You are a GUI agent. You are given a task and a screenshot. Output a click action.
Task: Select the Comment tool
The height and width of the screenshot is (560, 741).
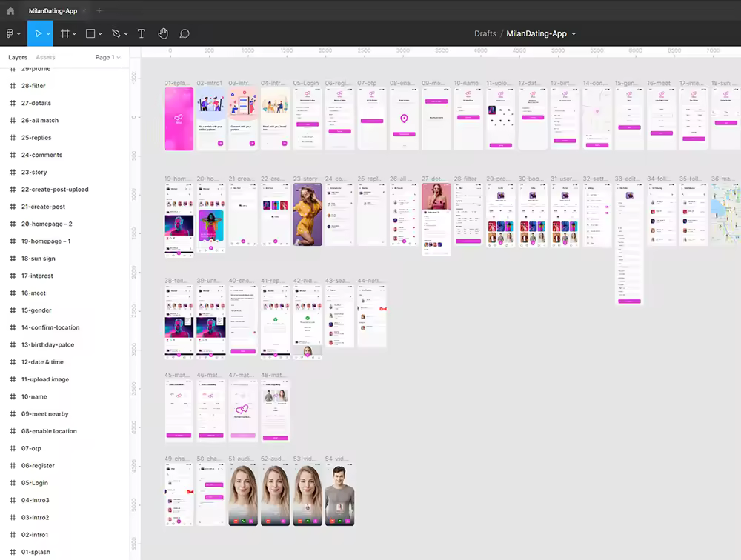(185, 33)
